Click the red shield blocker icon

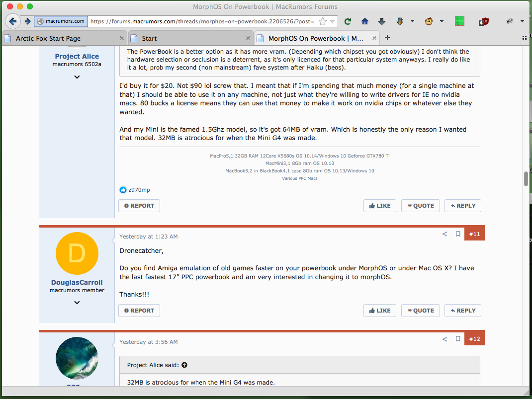click(483, 22)
